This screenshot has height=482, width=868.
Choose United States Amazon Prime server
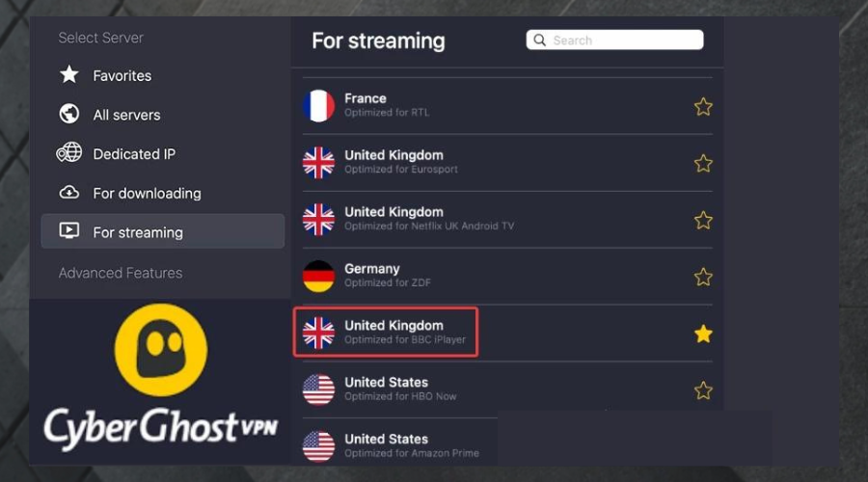tap(410, 445)
